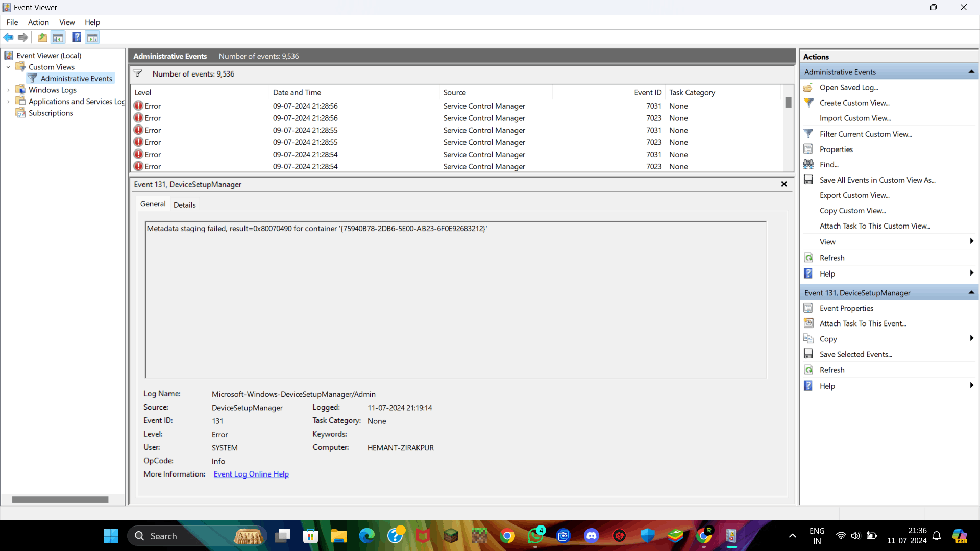980x551 pixels.
Task: Toggle the action pane show/hide toolbar icon
Action: pos(92,37)
